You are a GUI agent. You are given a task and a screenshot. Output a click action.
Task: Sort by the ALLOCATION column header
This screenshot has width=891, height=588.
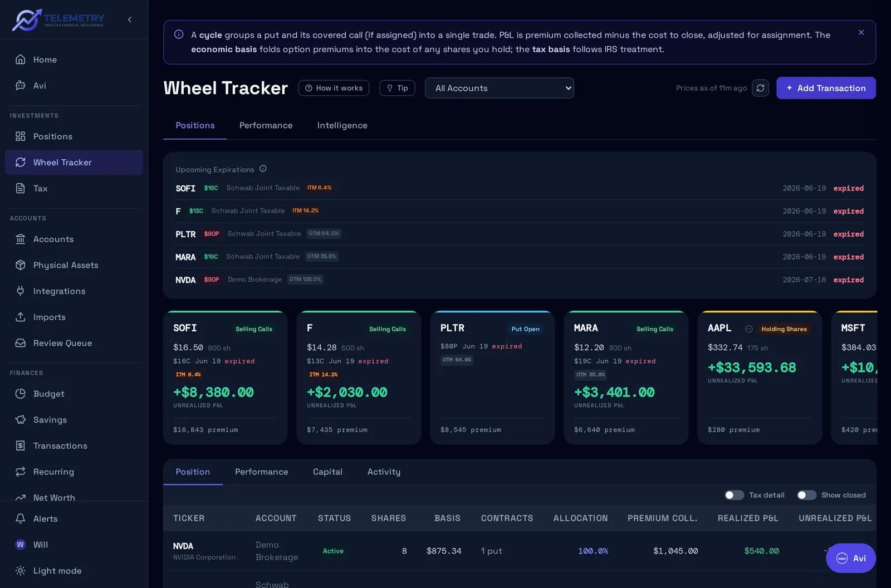coord(580,518)
